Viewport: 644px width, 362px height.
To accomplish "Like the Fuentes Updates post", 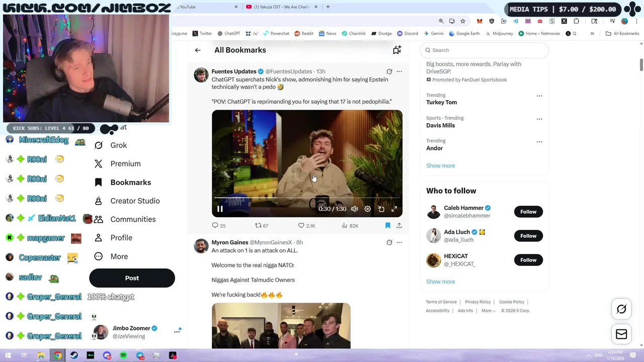I will click(306, 226).
